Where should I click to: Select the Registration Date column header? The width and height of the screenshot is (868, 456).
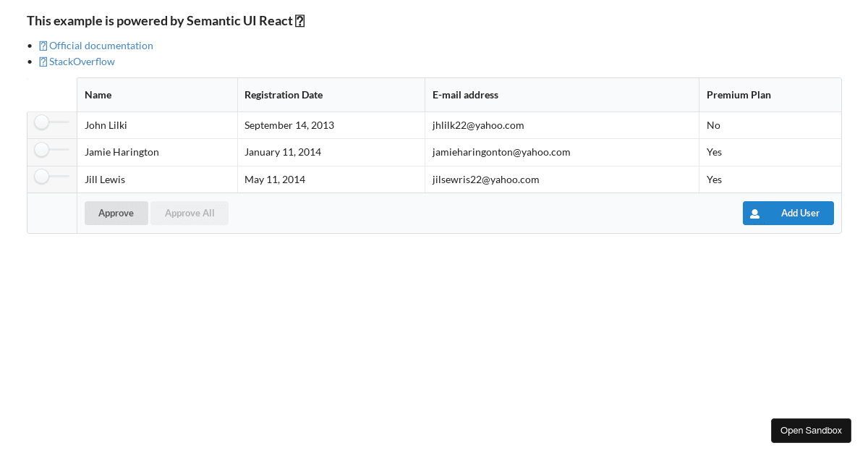point(283,95)
